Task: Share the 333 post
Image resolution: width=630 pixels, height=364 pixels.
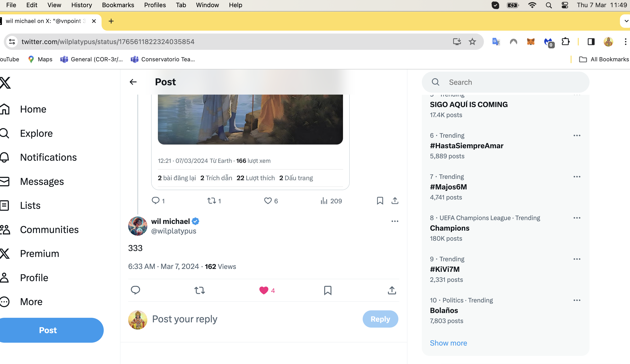Action: coord(392,290)
